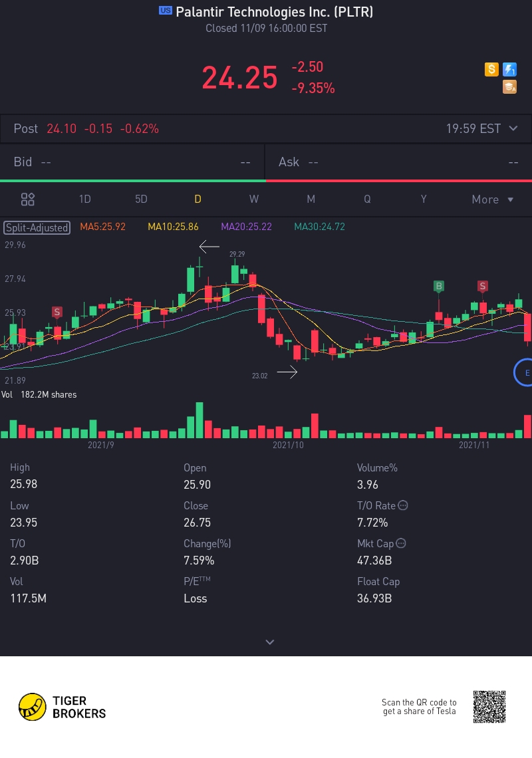The height and width of the screenshot is (758, 532).
Task: Select the M monthly chart tab
Action: [311, 199]
